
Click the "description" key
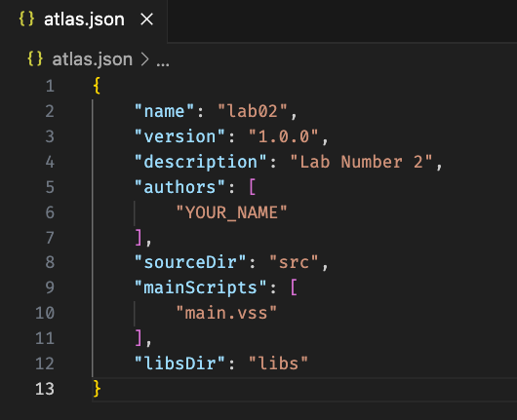(x=201, y=162)
